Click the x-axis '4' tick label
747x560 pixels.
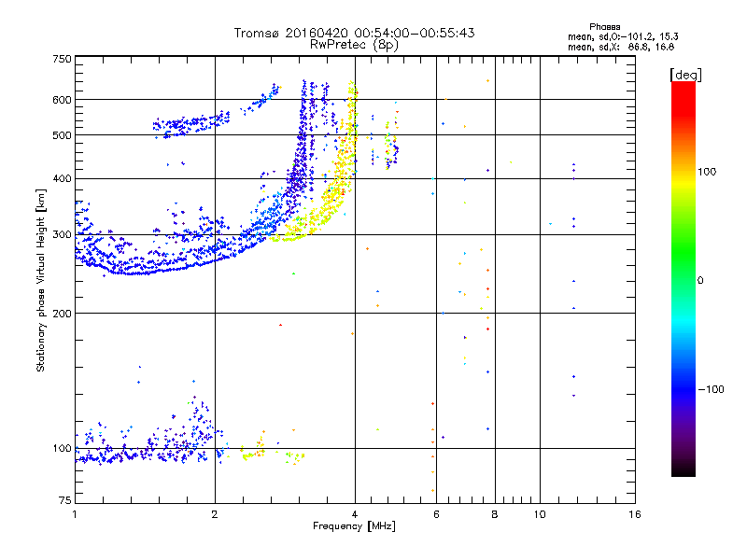point(355,514)
